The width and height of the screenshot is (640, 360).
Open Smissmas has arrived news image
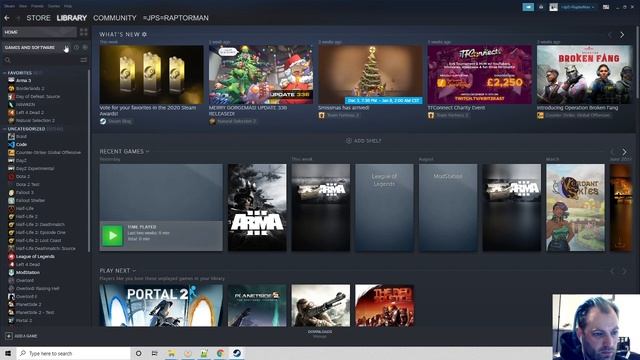tap(370, 74)
